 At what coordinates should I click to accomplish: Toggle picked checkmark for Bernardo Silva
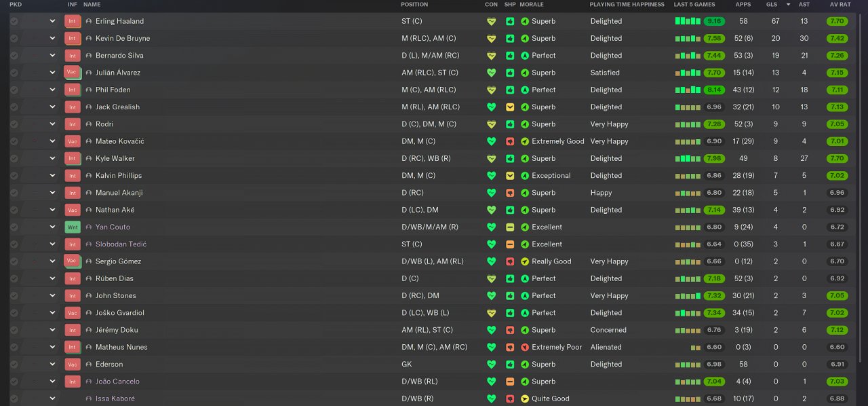click(14, 55)
